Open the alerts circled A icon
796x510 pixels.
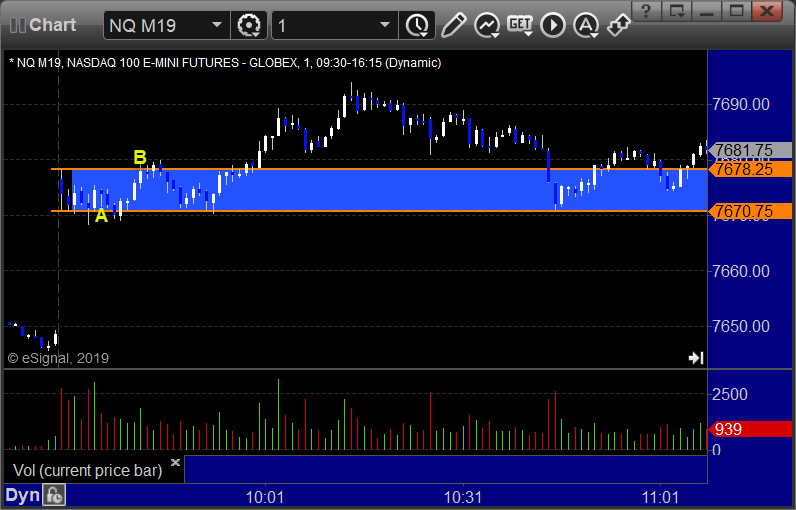click(586, 25)
